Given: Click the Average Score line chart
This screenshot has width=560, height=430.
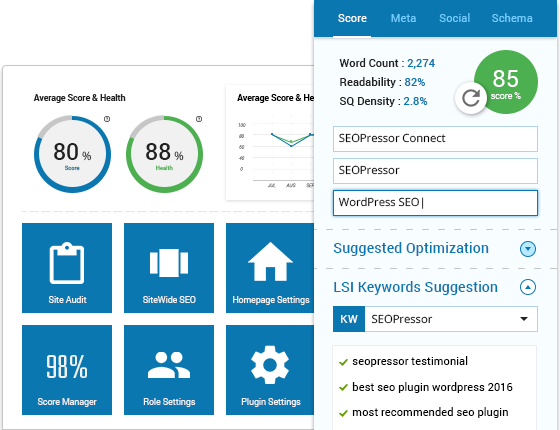Looking at the screenshot, I should tap(270, 143).
